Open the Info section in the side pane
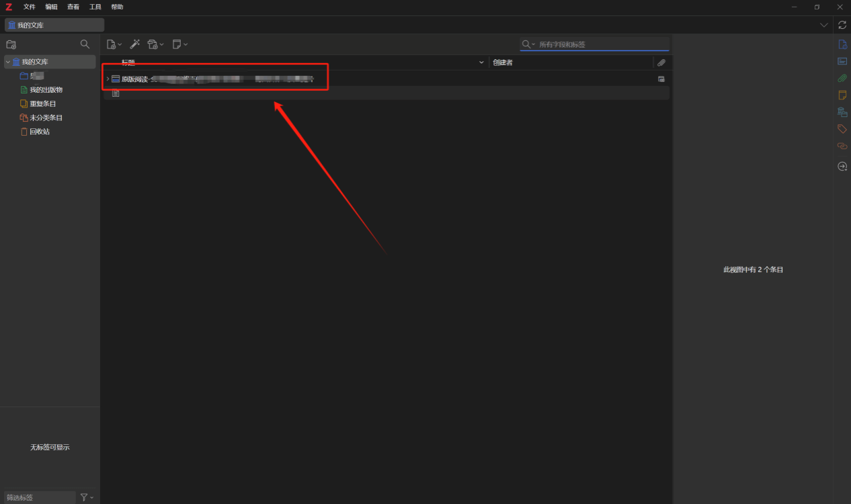Screen dimensions: 851x504 842,44
